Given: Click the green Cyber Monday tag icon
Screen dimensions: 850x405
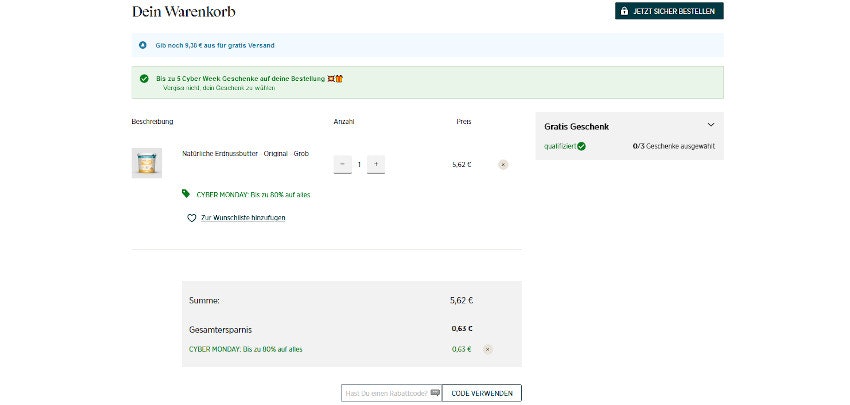Looking at the screenshot, I should click(x=186, y=194).
